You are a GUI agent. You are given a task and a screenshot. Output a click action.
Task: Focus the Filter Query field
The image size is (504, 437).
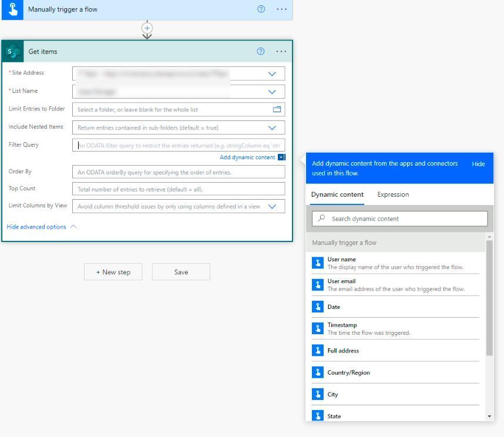click(179, 145)
